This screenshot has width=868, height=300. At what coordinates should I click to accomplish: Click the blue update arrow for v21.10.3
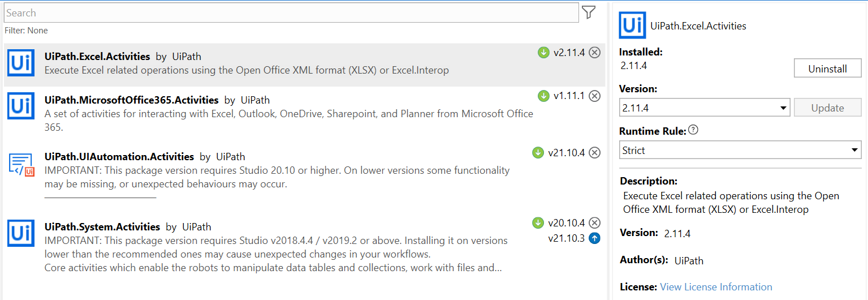[x=594, y=238]
